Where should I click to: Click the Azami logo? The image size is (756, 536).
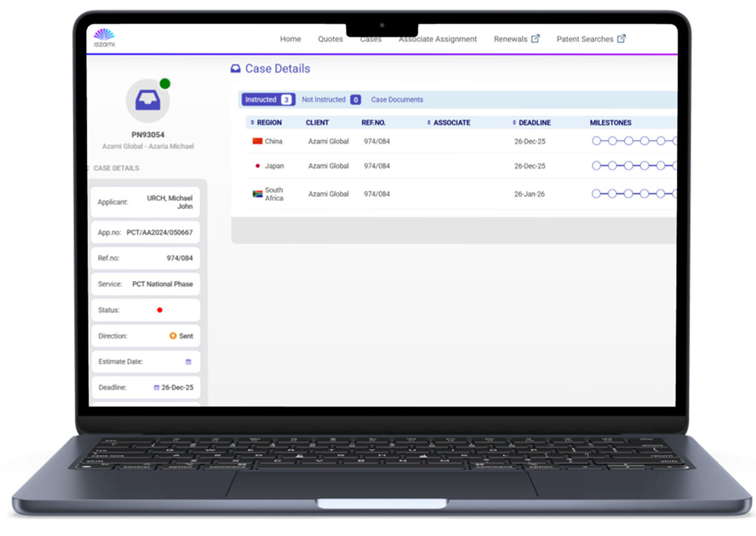[104, 38]
